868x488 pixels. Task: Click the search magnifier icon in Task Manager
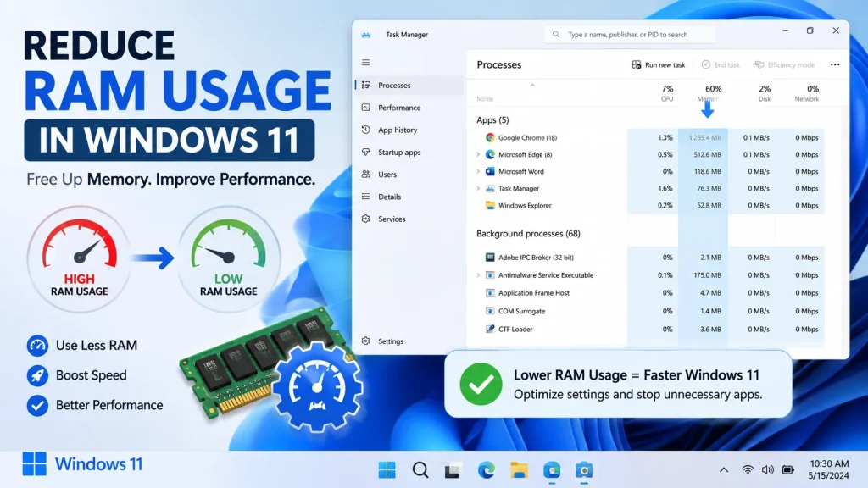pyautogui.click(x=556, y=34)
